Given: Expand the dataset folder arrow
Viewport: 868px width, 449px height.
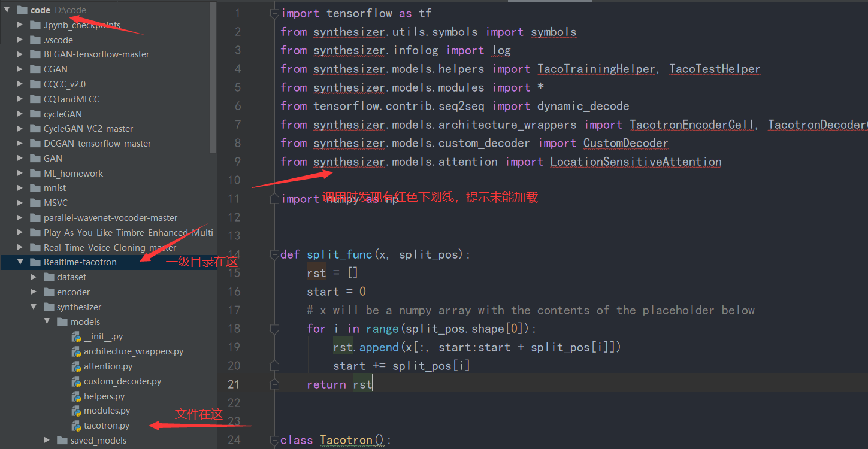Looking at the screenshot, I should [x=34, y=277].
